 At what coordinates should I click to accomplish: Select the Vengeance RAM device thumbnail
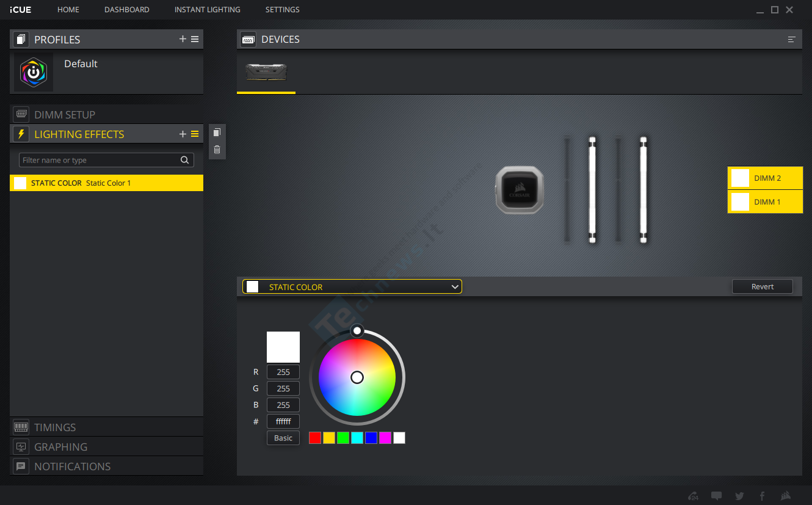point(266,72)
